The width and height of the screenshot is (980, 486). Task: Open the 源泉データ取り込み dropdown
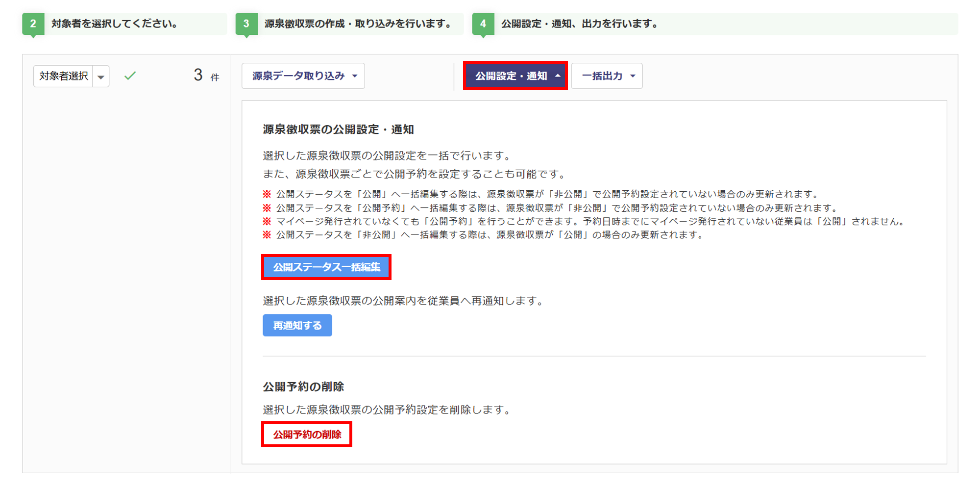[303, 76]
